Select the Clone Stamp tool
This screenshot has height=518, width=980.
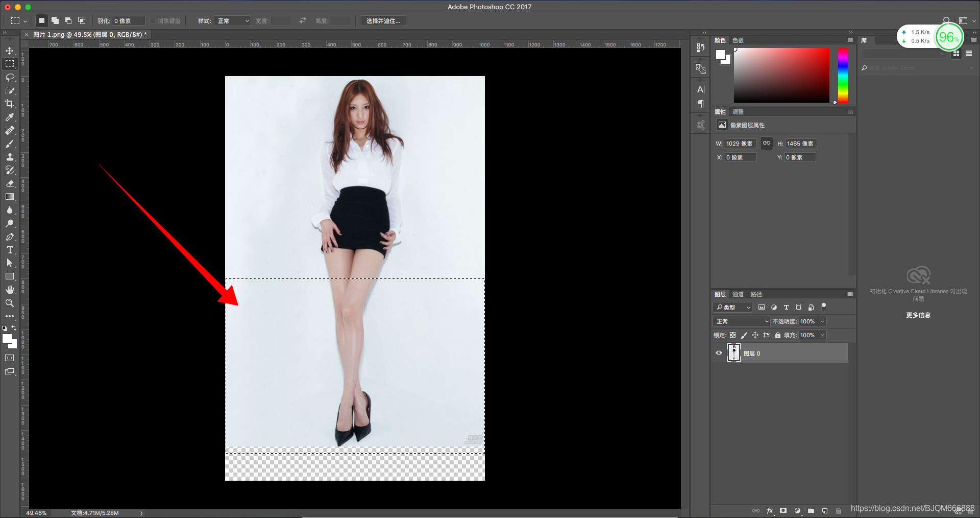(x=10, y=157)
